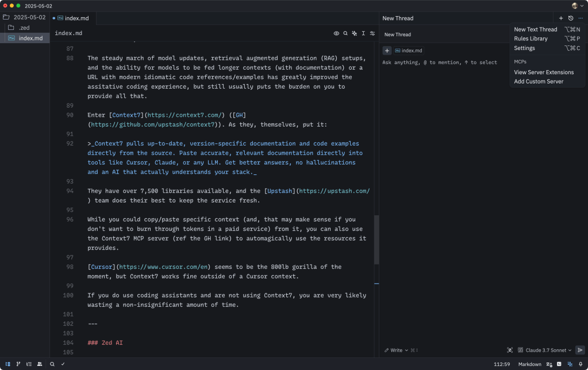Open thread history clock icon
The height and width of the screenshot is (370, 588).
571,18
